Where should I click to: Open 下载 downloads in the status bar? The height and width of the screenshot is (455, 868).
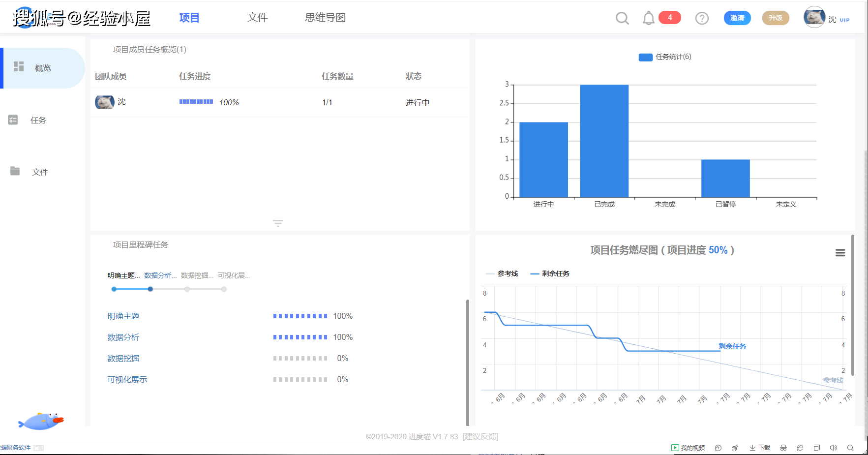[760, 448]
